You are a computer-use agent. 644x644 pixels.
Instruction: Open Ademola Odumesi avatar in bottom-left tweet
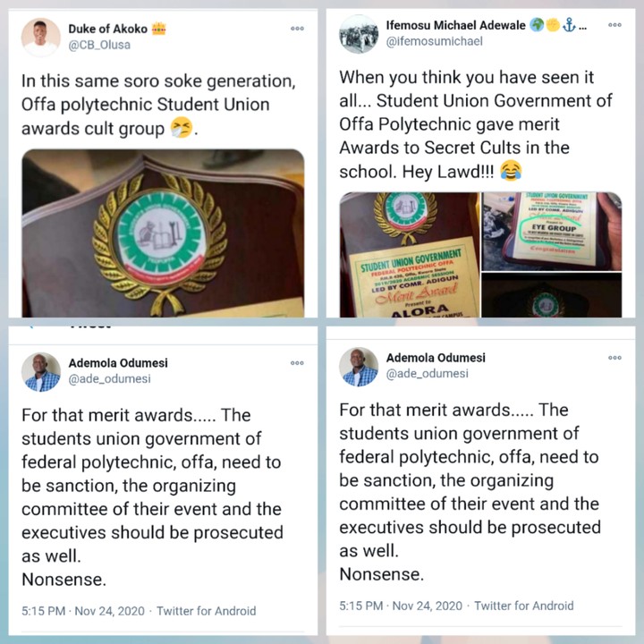(40, 372)
